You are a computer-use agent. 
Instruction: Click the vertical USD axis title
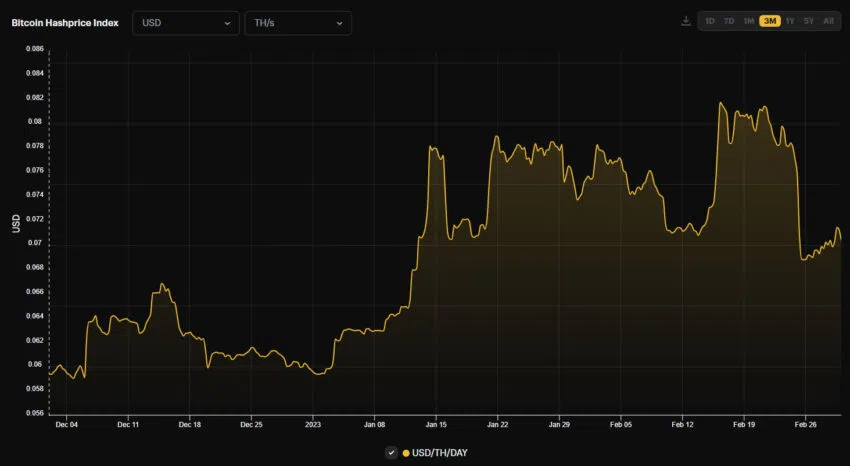coord(16,224)
